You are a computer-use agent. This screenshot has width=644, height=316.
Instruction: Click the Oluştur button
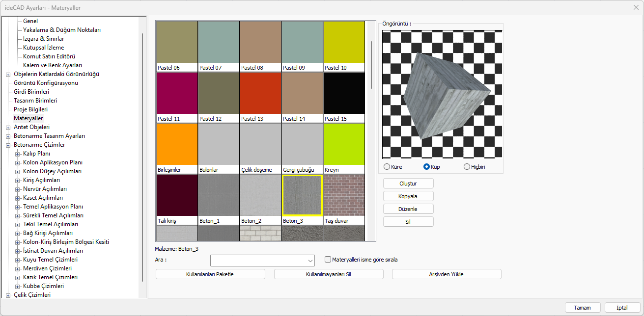tap(408, 184)
